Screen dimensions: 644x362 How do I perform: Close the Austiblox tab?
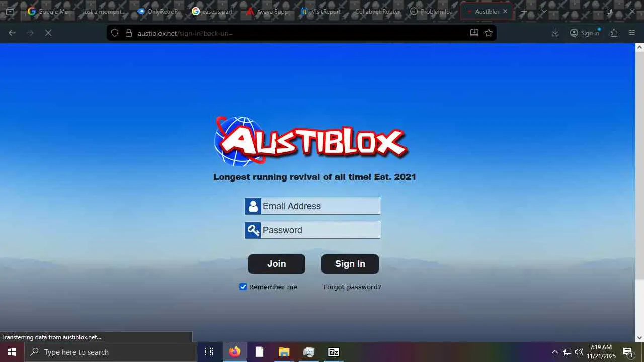point(505,11)
